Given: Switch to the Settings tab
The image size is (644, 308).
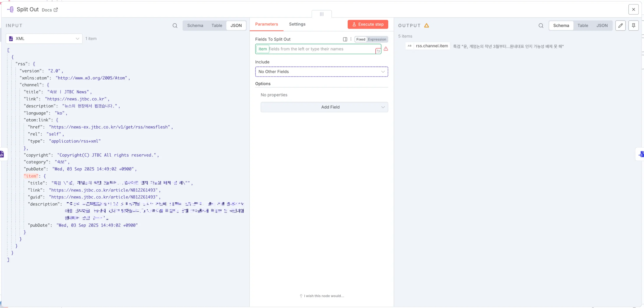Looking at the screenshot, I should click(x=297, y=24).
